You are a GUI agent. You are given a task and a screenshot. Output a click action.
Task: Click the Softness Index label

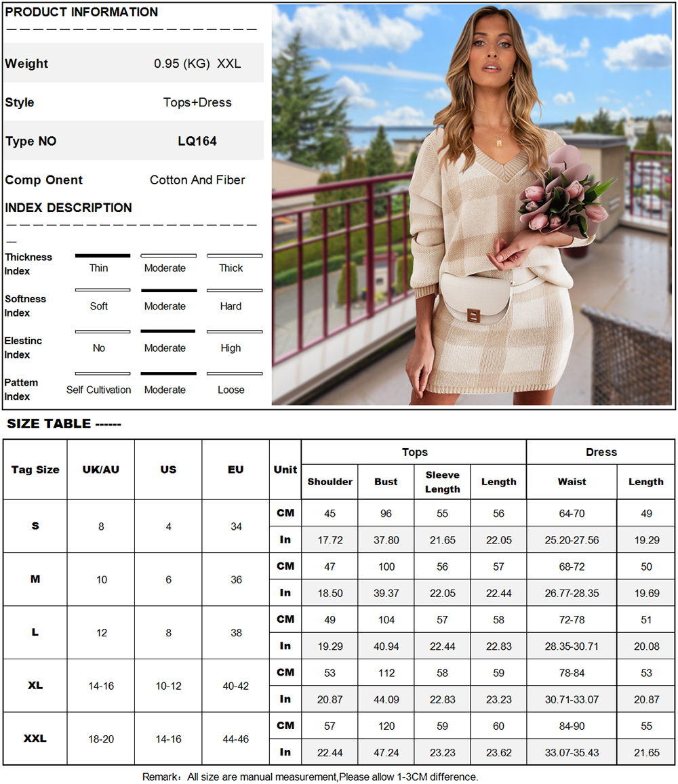click(25, 306)
